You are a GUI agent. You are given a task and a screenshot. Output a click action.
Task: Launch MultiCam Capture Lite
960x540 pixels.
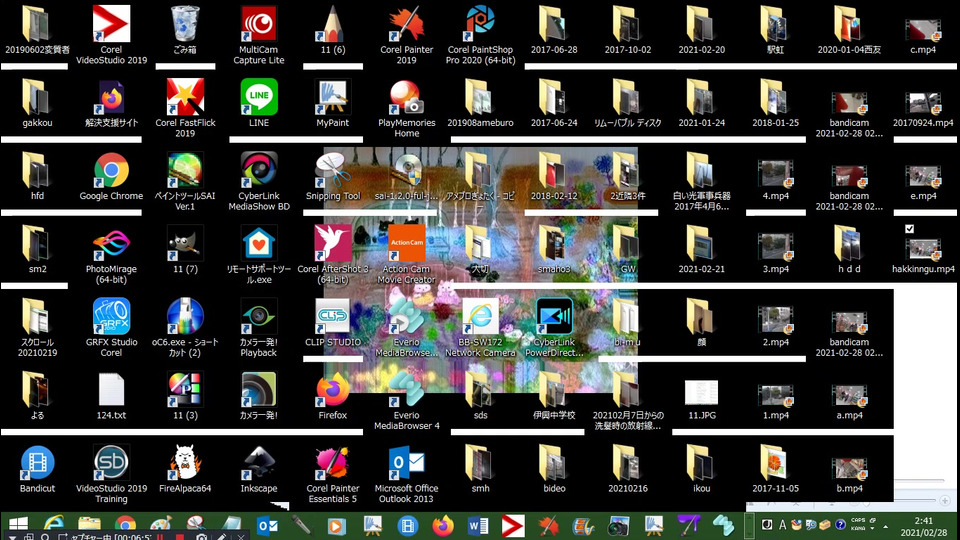pyautogui.click(x=258, y=35)
